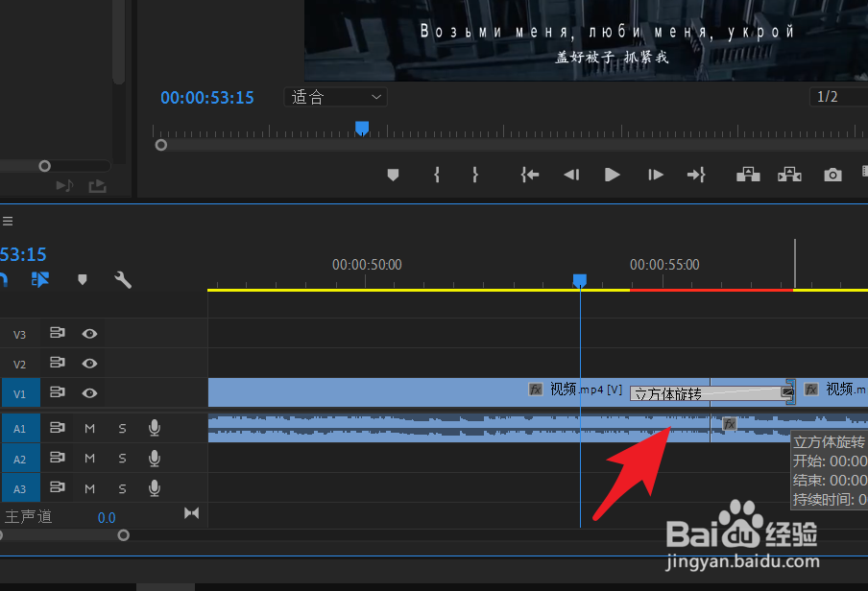Viewport: 868px width, 591px height.
Task: Toggle A2 track targeting
Action: point(20,459)
